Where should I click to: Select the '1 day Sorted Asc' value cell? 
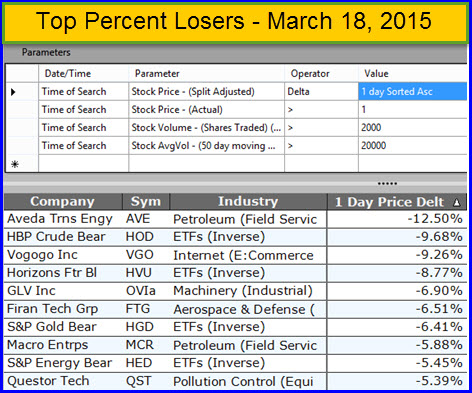[x=413, y=92]
